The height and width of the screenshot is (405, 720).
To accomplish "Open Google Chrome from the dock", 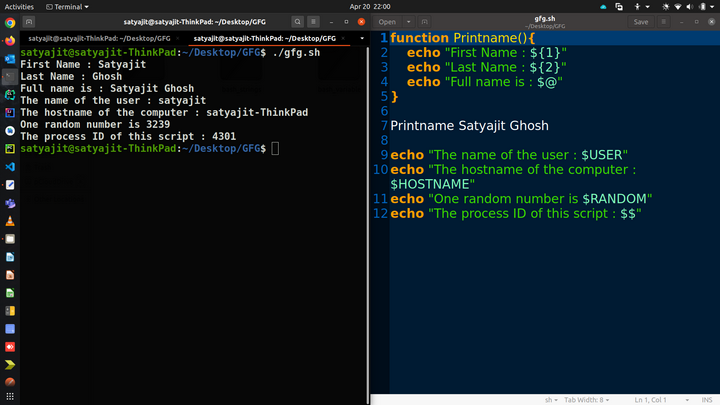I will pos(10,23).
